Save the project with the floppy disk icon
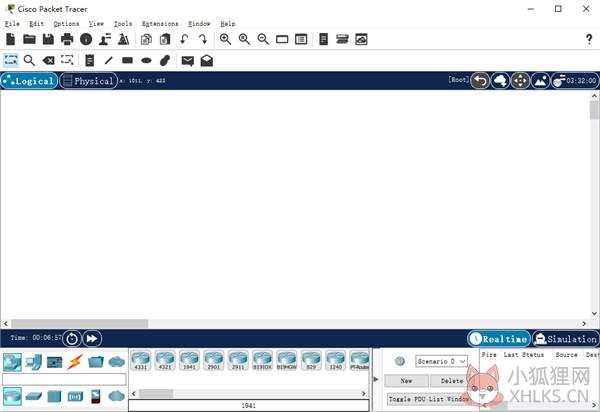 pyautogui.click(x=48, y=39)
